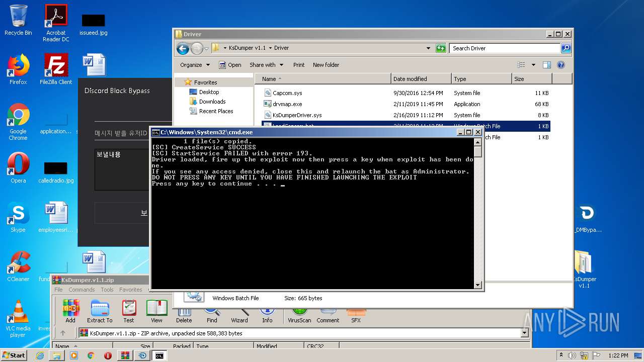Show hidden system tray icons arrow

pos(561,355)
